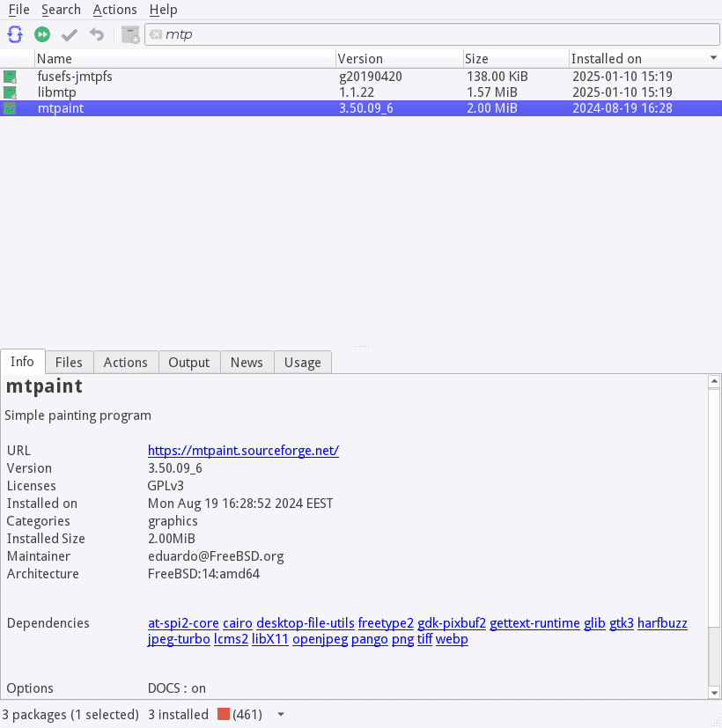Sort by the Name column header
This screenshot has height=728, width=722.
185,59
